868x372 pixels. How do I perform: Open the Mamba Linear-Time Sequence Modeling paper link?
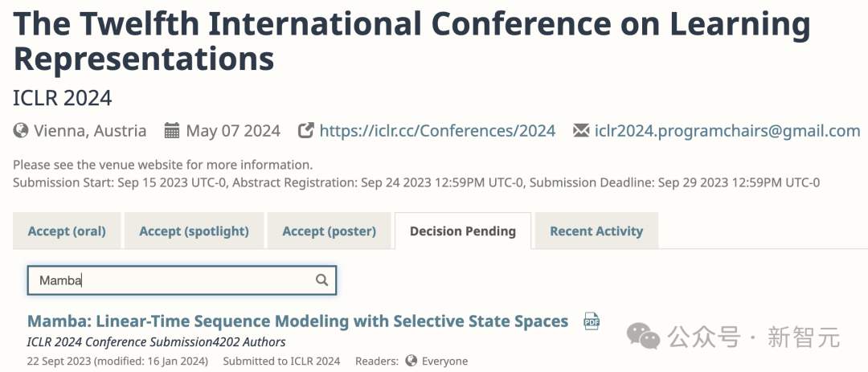click(297, 321)
